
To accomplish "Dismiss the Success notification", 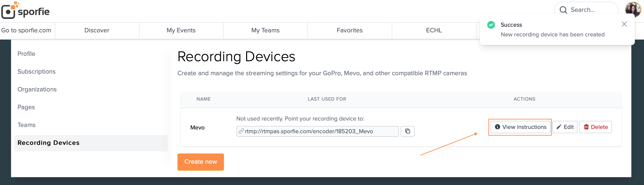I will tap(624, 24).
